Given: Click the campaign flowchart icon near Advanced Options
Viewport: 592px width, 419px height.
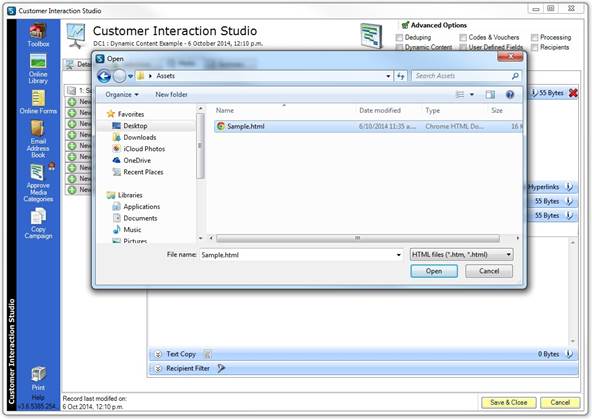Looking at the screenshot, I should (x=371, y=36).
